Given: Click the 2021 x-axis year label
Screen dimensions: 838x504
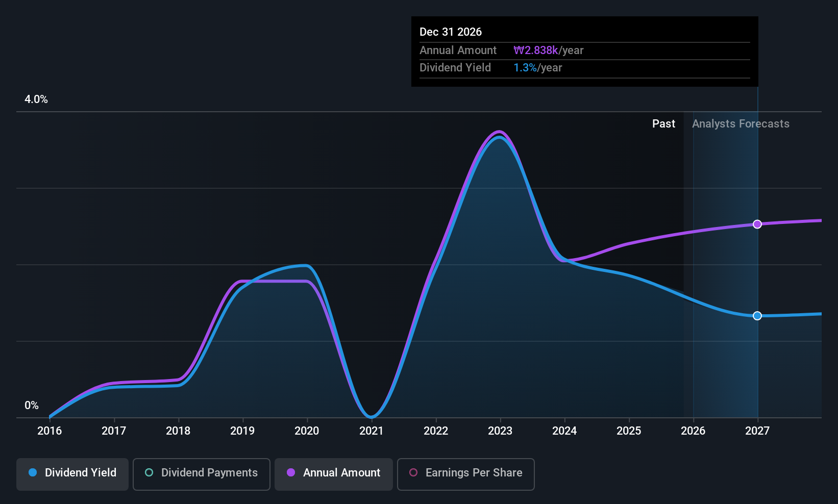Looking at the screenshot, I should (x=371, y=431).
